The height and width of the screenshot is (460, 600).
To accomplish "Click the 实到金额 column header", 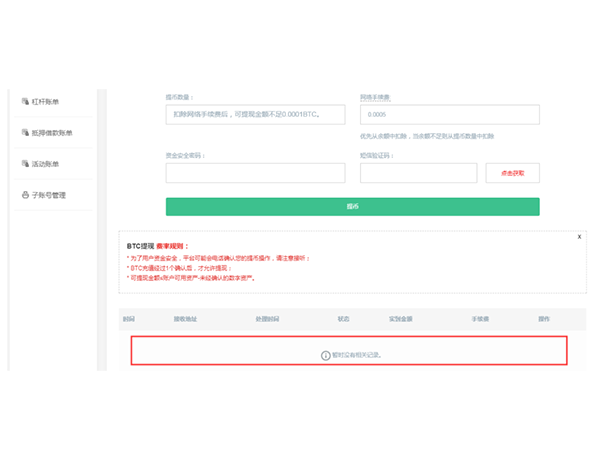I will point(401,319).
